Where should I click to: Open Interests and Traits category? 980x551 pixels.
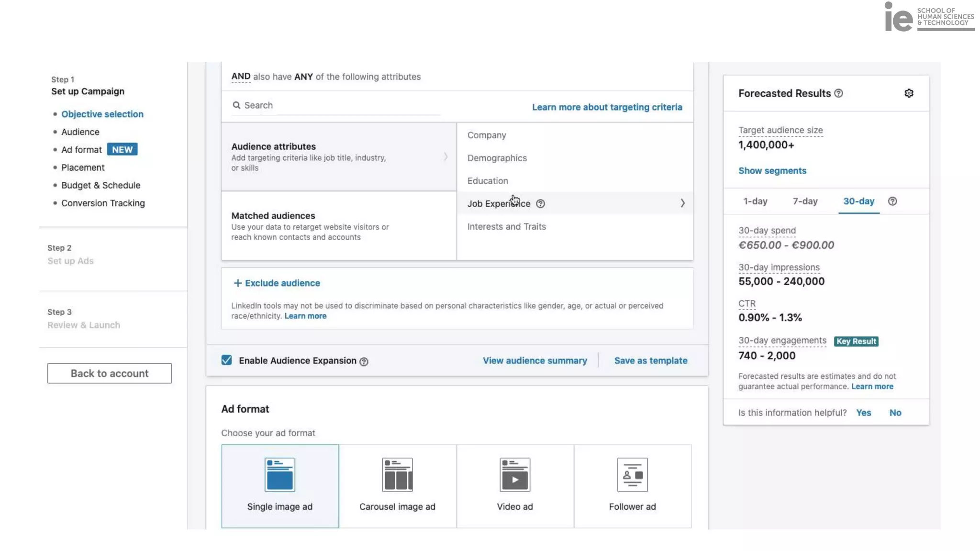coord(506,227)
